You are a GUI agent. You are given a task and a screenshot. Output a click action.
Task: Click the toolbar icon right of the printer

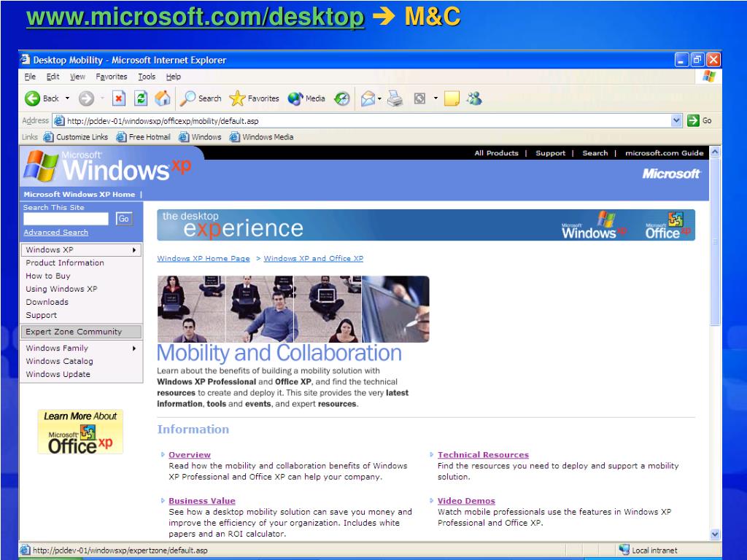[419, 98]
